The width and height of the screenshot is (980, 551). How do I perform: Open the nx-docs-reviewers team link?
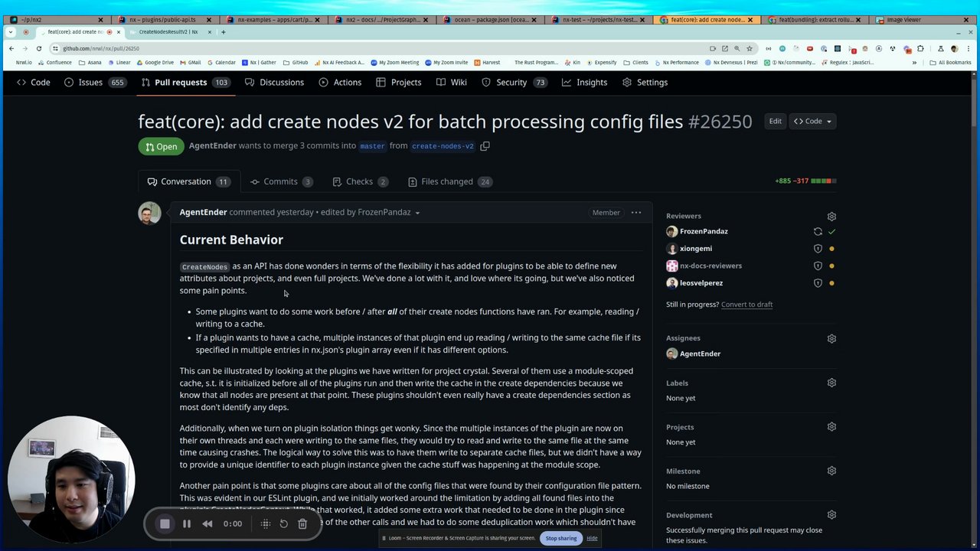[x=710, y=266]
